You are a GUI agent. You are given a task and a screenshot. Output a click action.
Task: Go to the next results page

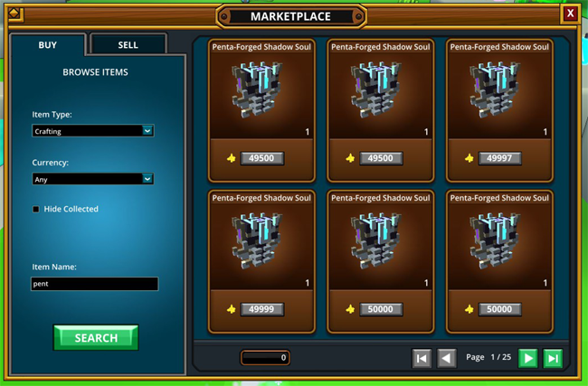[527, 358]
